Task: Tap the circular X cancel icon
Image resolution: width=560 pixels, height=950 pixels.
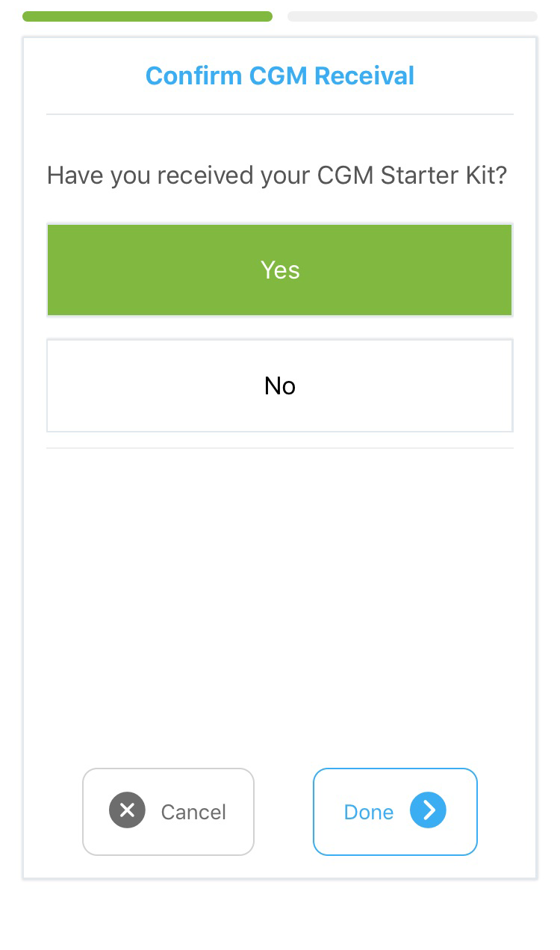Action: (x=127, y=810)
